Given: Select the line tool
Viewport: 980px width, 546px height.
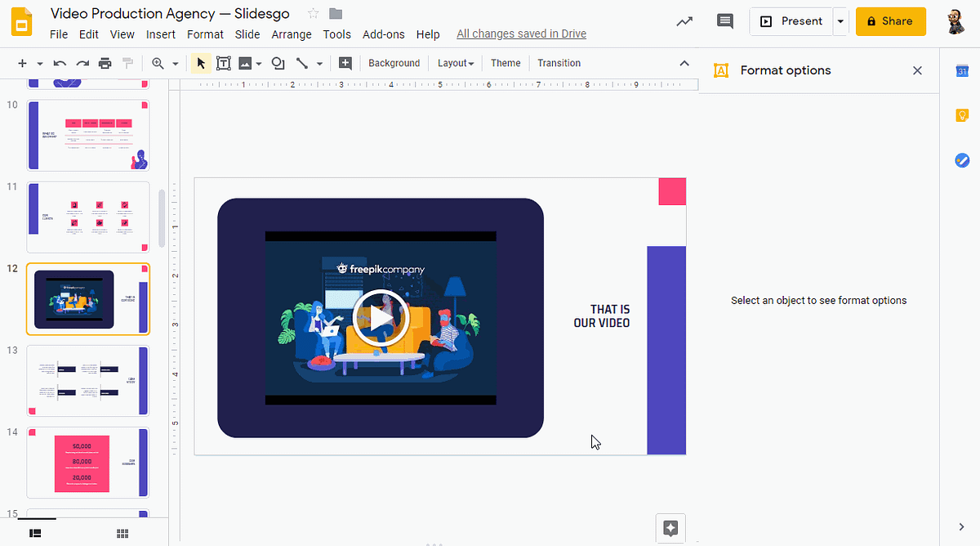Looking at the screenshot, I should point(301,63).
